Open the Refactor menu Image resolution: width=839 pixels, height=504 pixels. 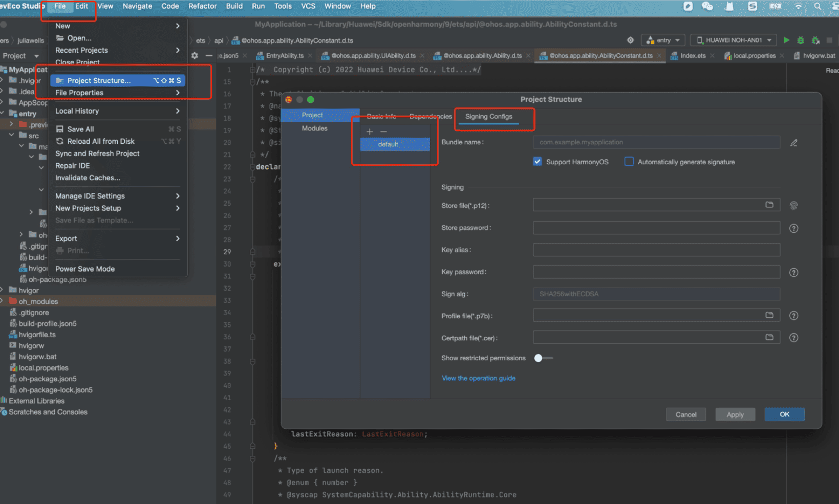point(203,6)
